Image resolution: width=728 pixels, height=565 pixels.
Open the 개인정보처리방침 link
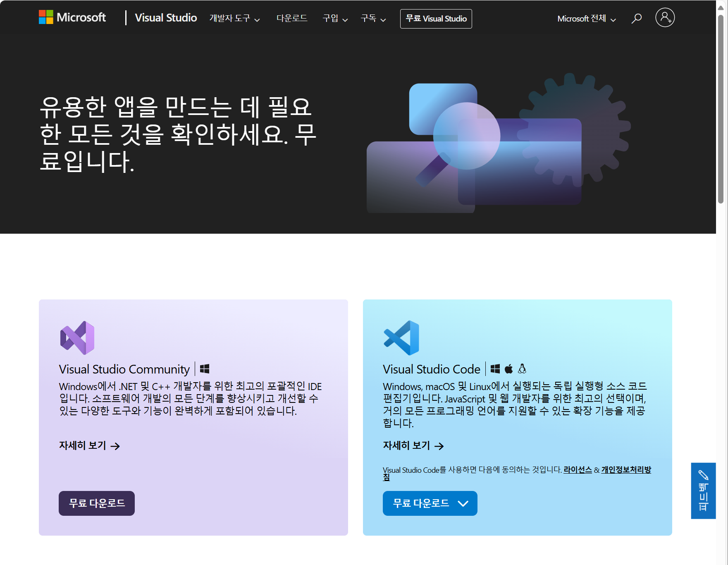coord(626,470)
